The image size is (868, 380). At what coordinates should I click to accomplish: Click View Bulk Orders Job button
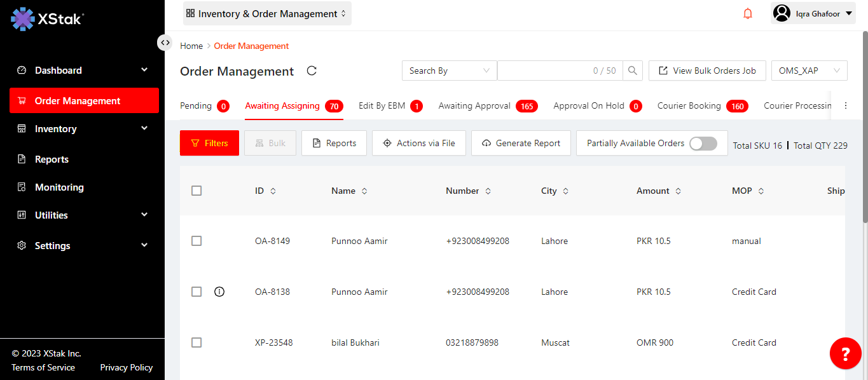point(707,71)
